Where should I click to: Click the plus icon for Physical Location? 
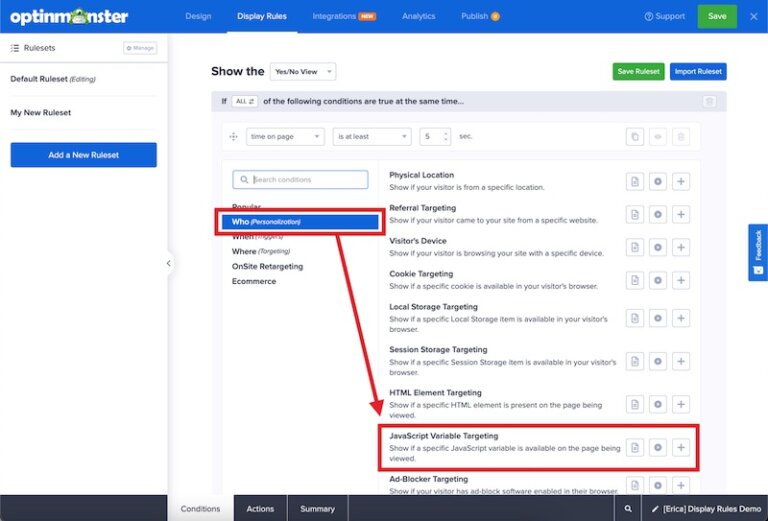tap(681, 181)
